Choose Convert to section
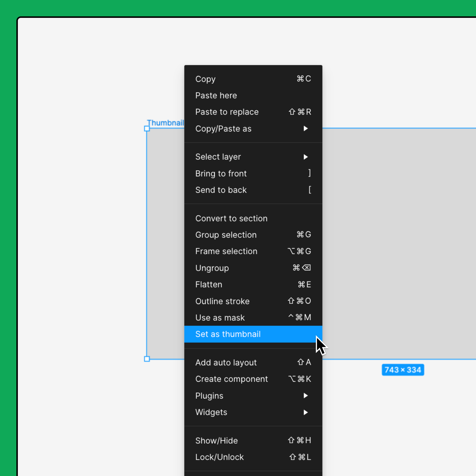 pyautogui.click(x=231, y=218)
